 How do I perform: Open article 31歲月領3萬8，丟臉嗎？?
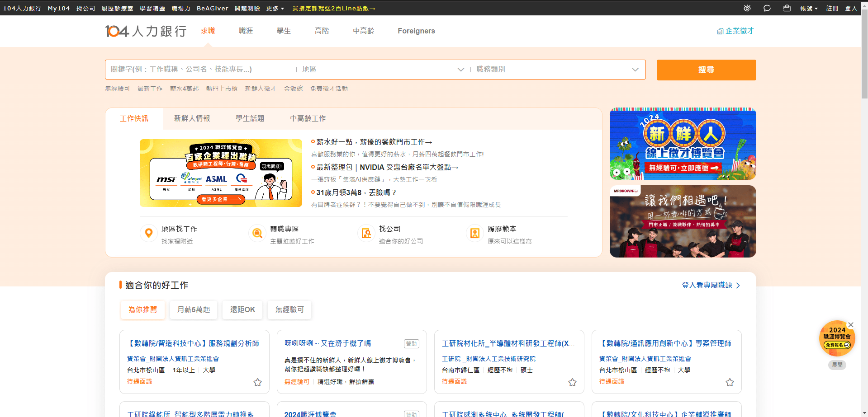point(356,192)
